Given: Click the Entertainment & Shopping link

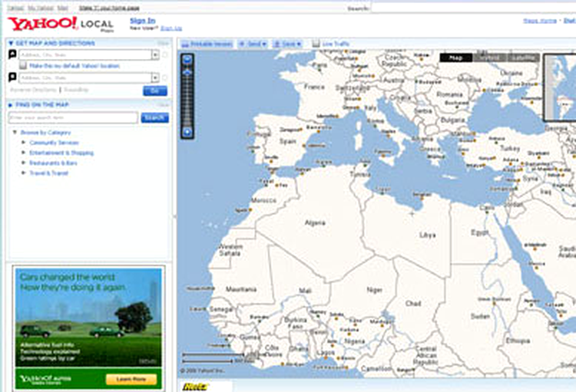Looking at the screenshot, I should tap(61, 153).
